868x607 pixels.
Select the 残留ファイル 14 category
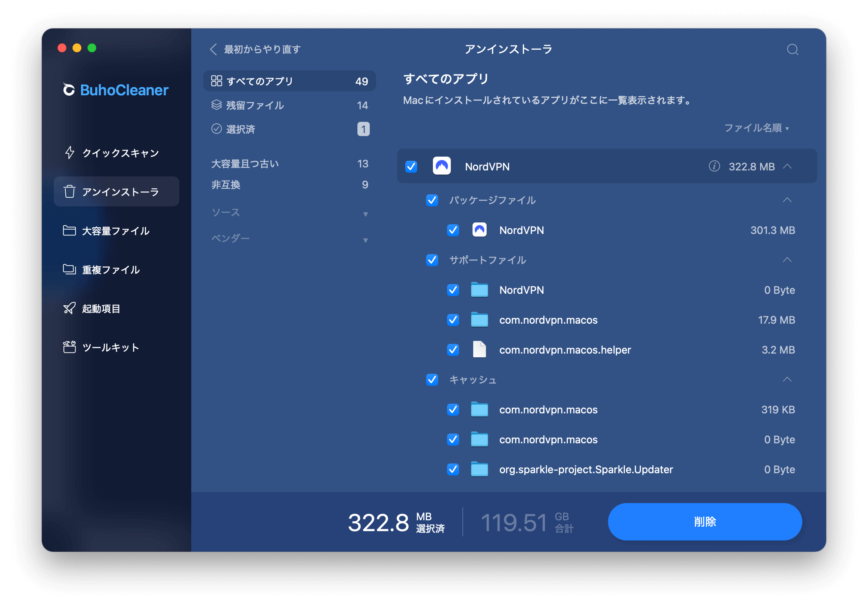(x=289, y=105)
